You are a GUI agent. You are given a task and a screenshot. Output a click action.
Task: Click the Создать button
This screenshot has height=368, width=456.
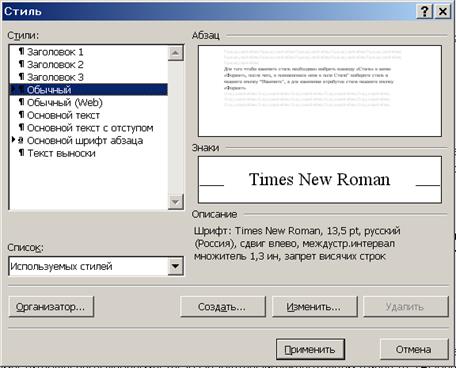pyautogui.click(x=223, y=307)
